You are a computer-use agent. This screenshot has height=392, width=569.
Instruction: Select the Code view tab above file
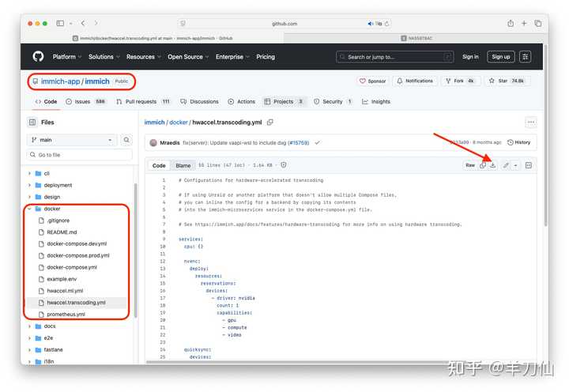point(159,165)
